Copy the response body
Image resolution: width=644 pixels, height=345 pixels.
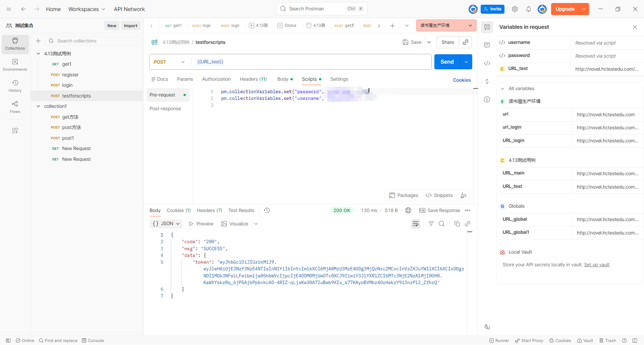(x=457, y=224)
